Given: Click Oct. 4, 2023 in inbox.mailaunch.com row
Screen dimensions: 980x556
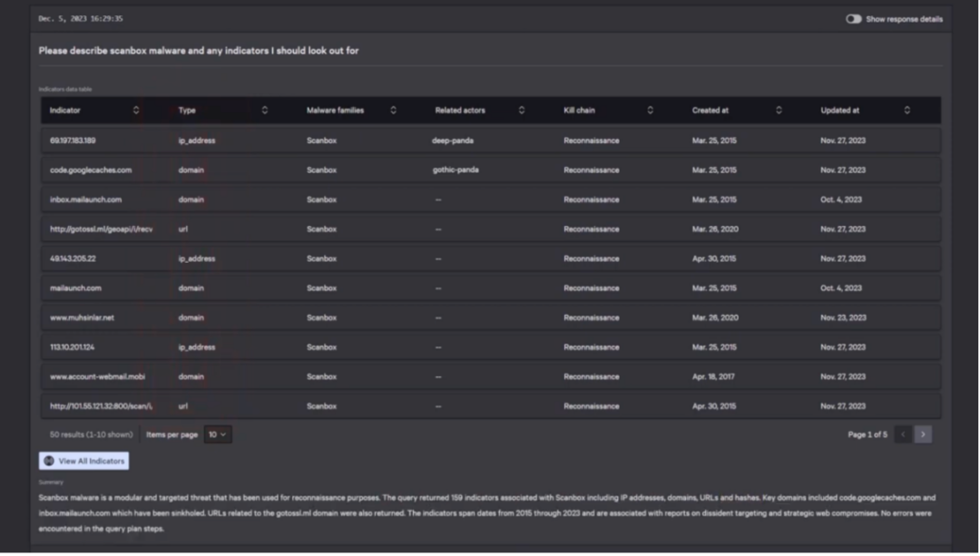Looking at the screenshot, I should (841, 200).
